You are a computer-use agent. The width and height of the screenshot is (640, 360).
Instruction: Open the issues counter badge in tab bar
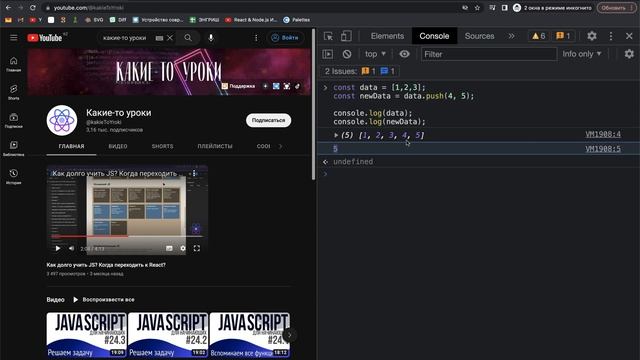(x=563, y=36)
